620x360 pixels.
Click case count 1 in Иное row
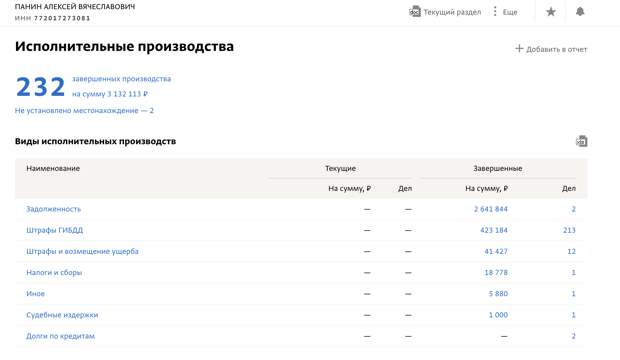click(x=573, y=294)
